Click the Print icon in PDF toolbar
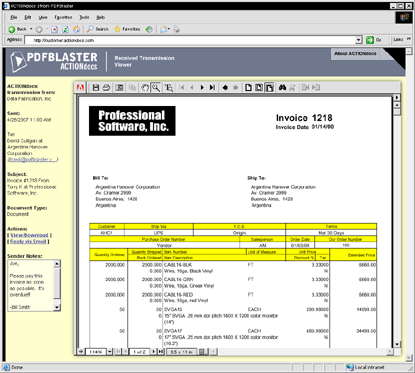Screen dimensions: 415x373 106,88
